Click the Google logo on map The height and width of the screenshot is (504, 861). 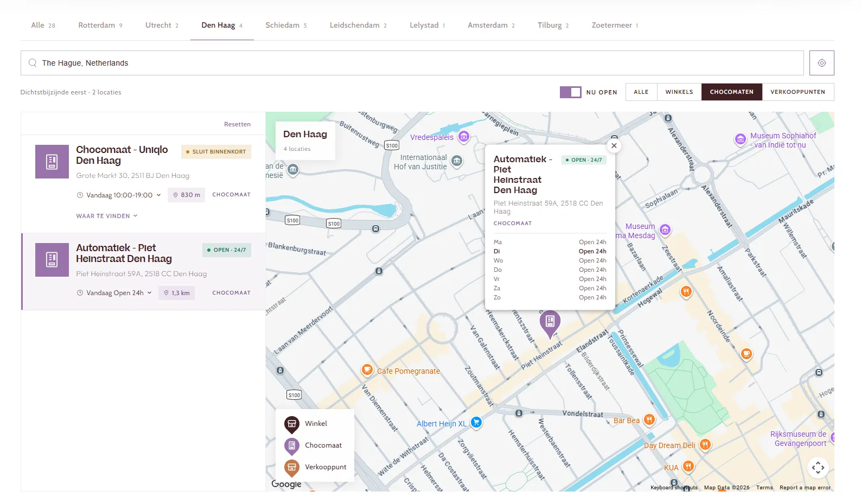tap(286, 484)
